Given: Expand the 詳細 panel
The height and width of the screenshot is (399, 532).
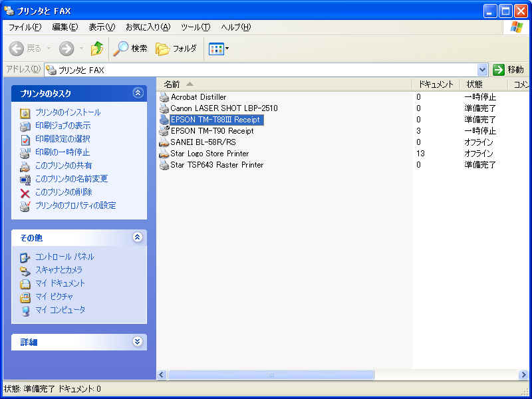Looking at the screenshot, I should 137,341.
